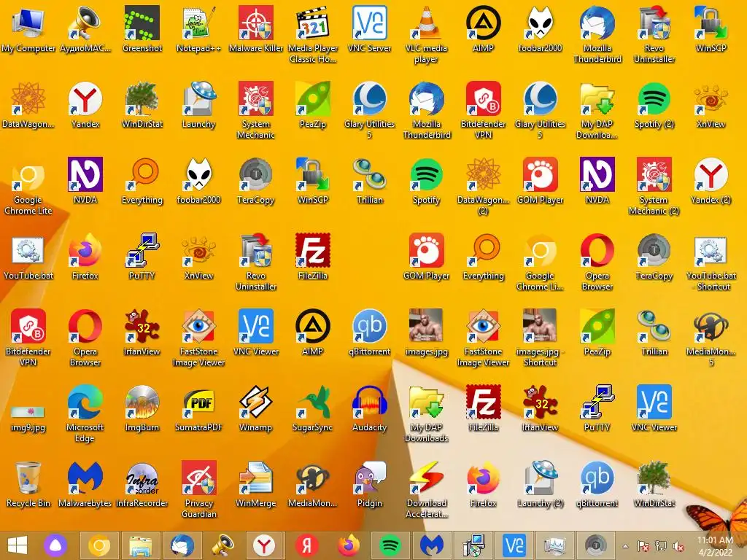
Task: Click the Action Center flag tray icon
Action: (643, 546)
